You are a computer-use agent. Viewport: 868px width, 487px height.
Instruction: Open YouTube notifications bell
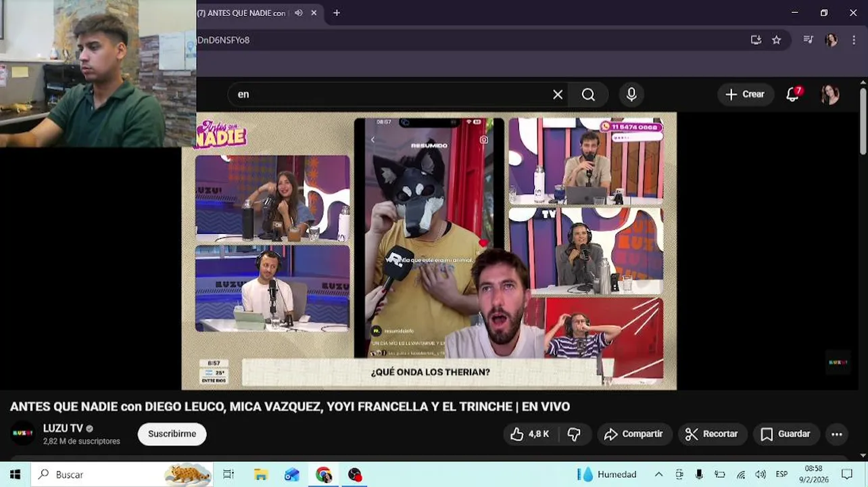pos(793,95)
